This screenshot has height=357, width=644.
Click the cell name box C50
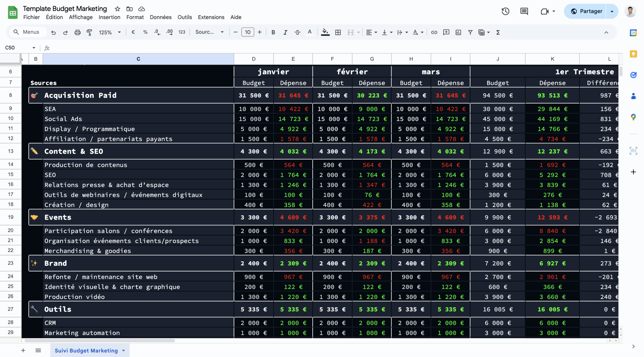click(x=18, y=48)
